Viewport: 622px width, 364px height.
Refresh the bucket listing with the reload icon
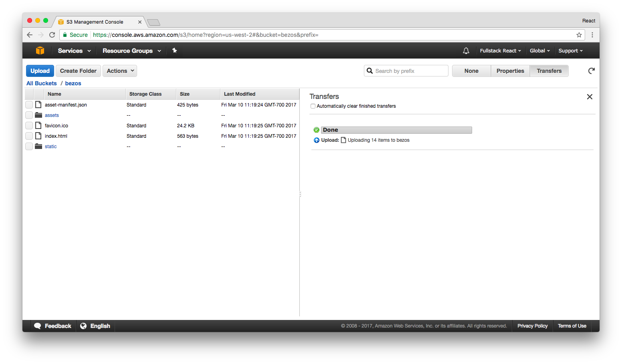pos(591,71)
